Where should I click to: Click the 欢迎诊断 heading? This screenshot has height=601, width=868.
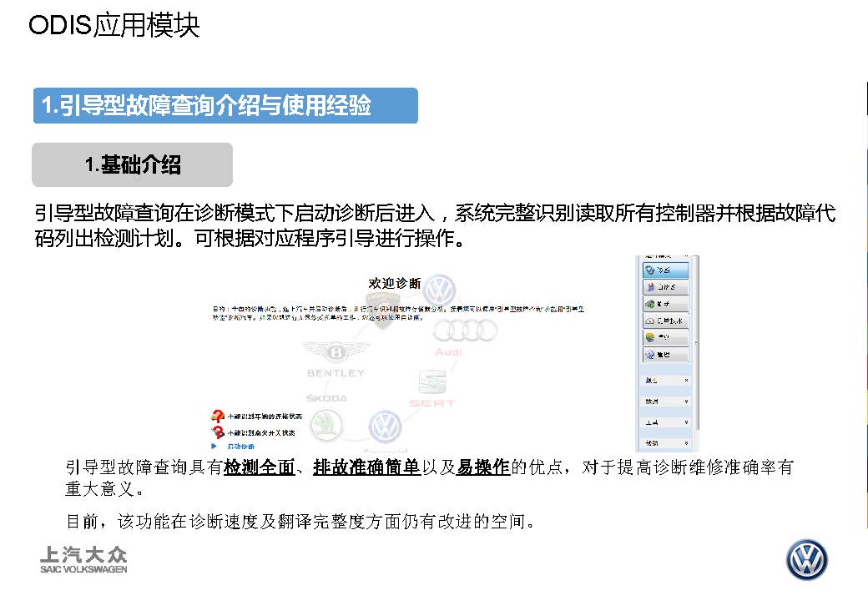[x=395, y=283]
